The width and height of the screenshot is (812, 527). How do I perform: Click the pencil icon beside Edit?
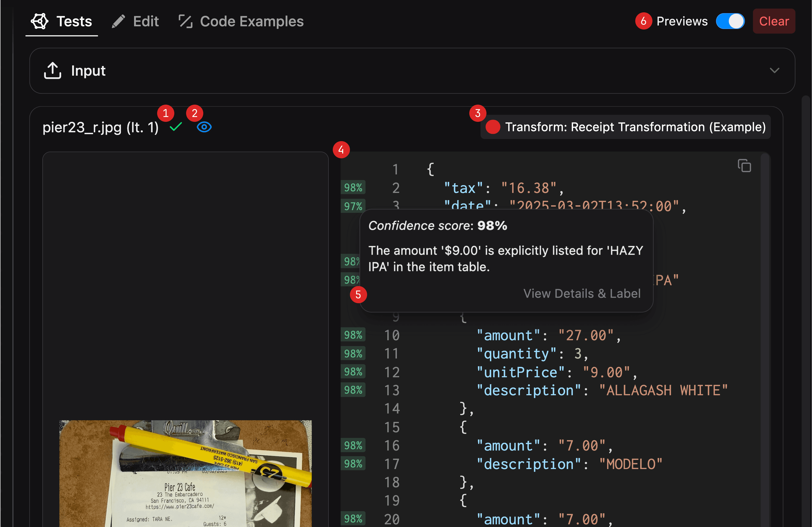point(118,21)
